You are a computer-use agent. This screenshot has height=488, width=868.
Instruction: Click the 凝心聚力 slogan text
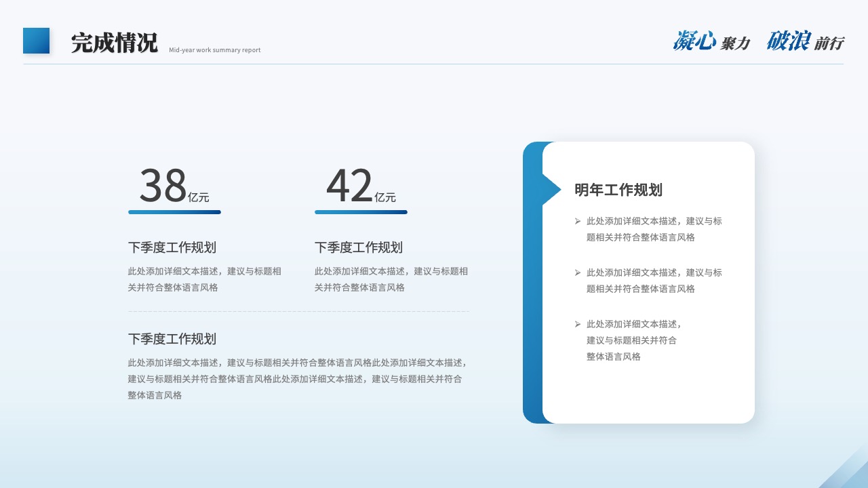[711, 41]
